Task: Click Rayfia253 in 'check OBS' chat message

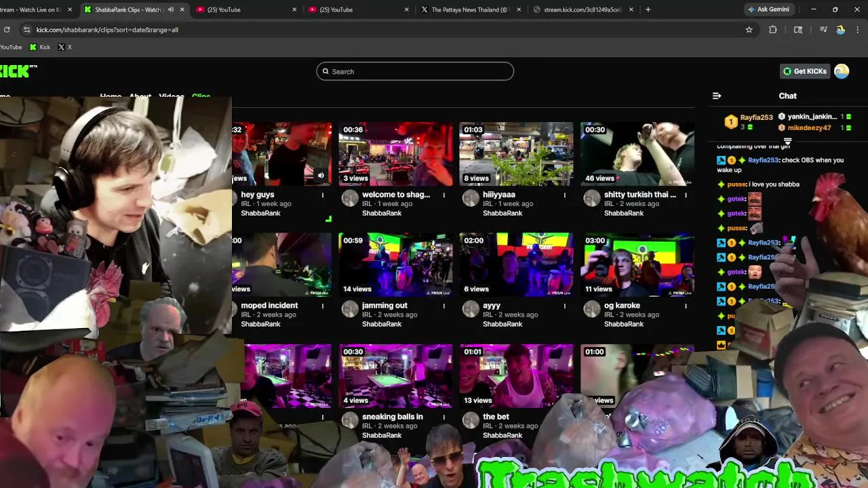Action: tap(763, 160)
